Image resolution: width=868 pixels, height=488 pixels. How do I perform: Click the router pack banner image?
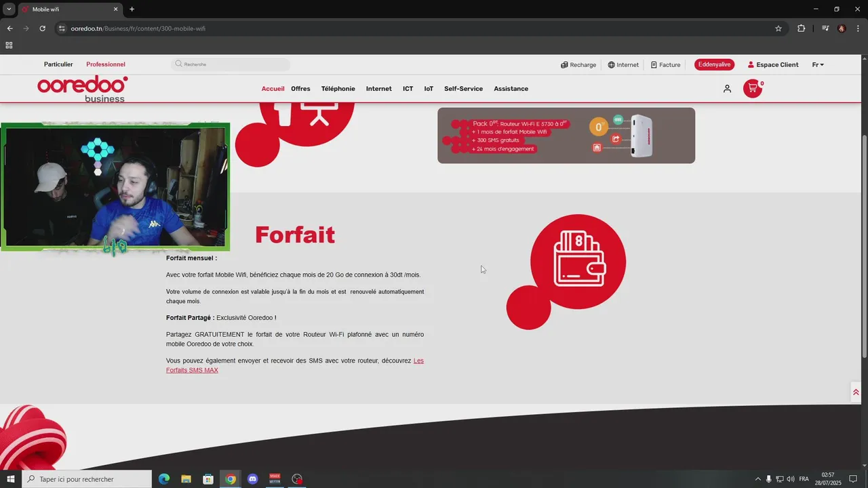coord(566,136)
